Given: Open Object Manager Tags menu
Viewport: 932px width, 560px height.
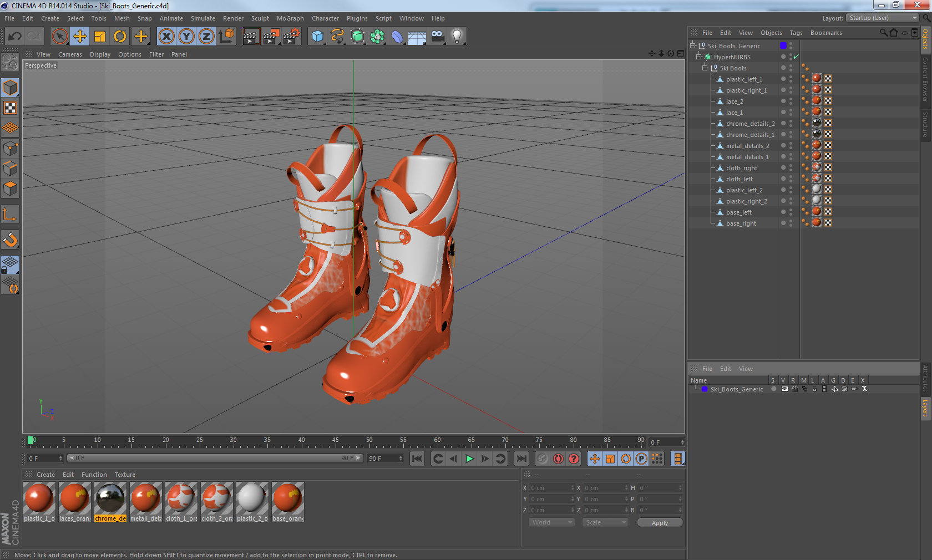Looking at the screenshot, I should tap(796, 33).
